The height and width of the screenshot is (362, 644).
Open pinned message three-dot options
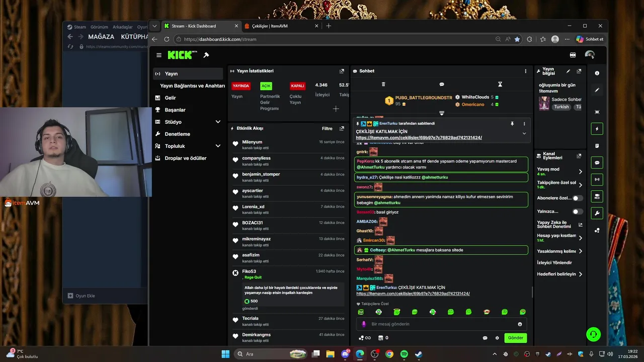[x=524, y=123]
